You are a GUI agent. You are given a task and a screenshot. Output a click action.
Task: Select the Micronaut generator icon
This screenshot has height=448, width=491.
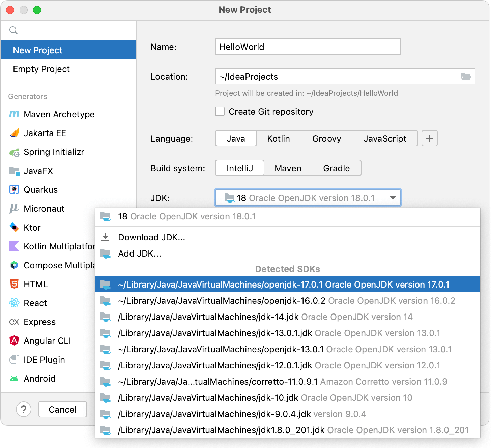click(x=14, y=209)
